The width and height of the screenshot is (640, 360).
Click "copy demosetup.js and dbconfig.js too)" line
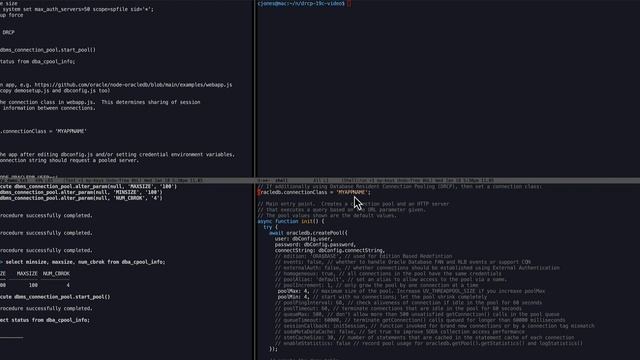point(55,91)
